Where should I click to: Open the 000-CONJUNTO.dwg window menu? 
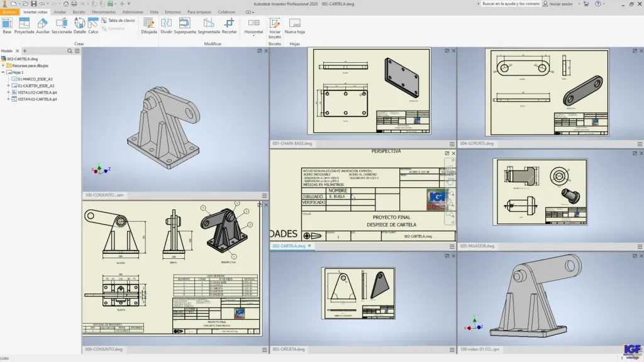(x=265, y=349)
